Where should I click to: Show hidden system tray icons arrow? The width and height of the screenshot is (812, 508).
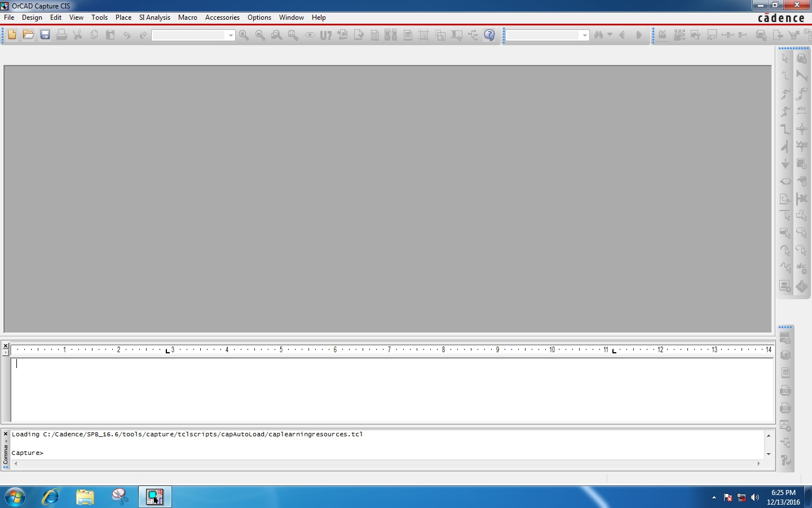(x=714, y=497)
